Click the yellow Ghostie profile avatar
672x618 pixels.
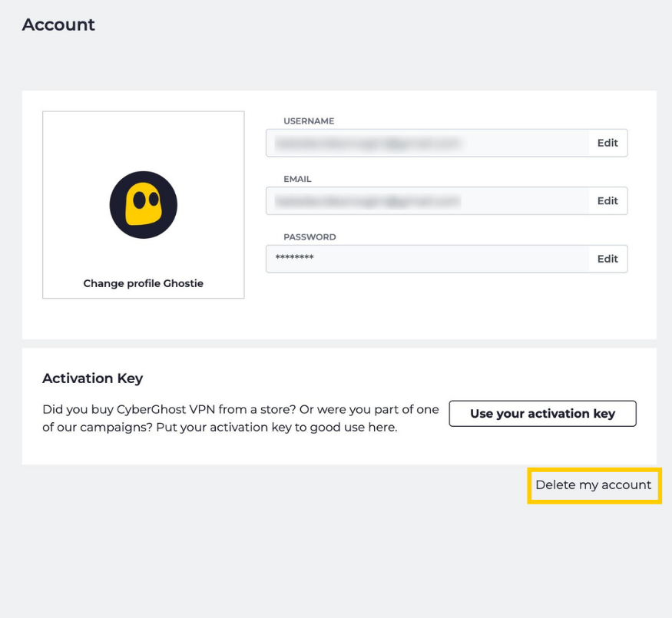[143, 205]
